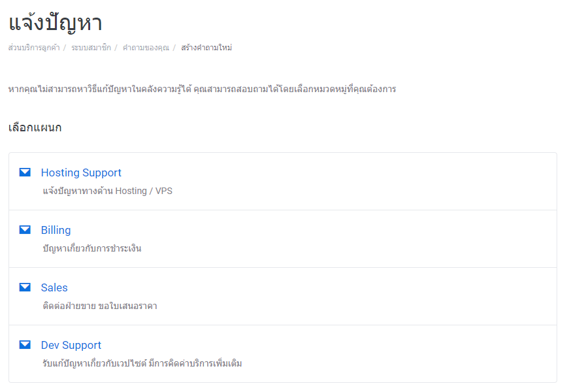Viewport: 569px width, 392px height.
Task: Click the envelope icon beside Dev Support
Action: pyautogui.click(x=25, y=344)
